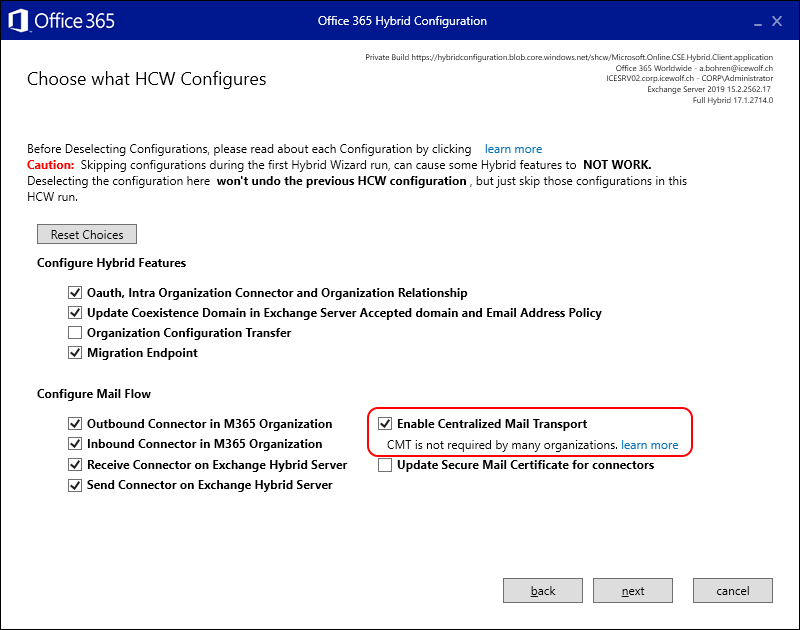Click the 'Configure Mail Flow' section label

point(94,394)
